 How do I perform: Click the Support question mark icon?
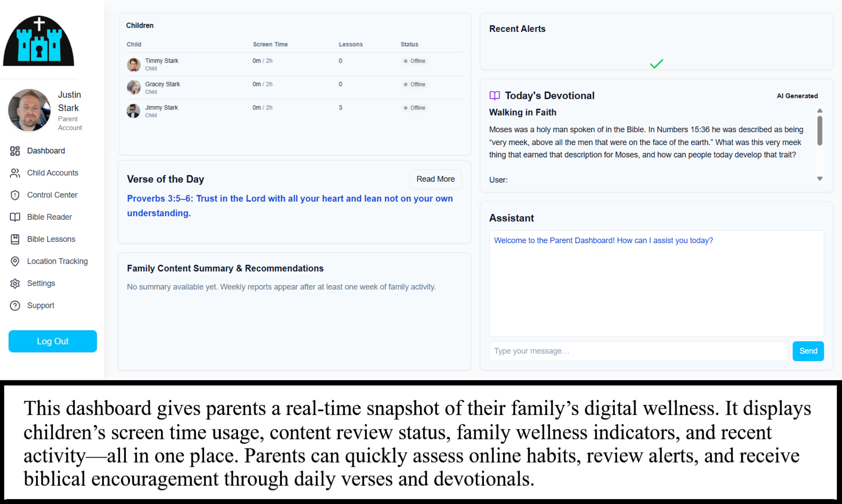point(15,306)
